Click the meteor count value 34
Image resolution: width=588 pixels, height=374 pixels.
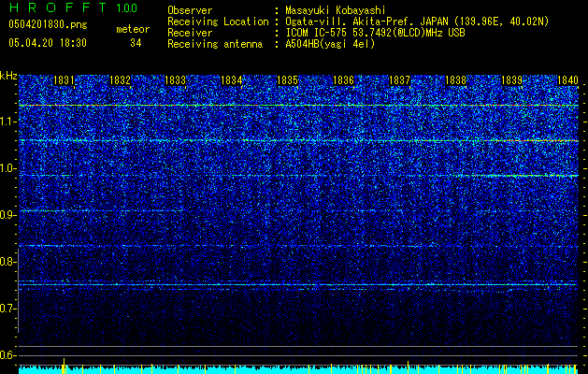tap(136, 43)
